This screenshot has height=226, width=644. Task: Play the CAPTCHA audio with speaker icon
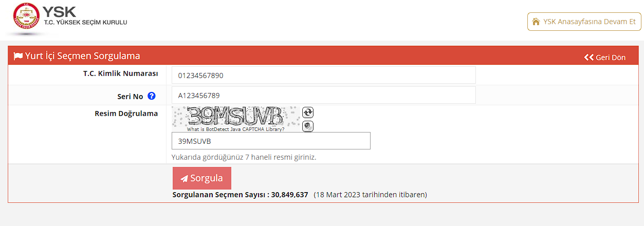308,126
